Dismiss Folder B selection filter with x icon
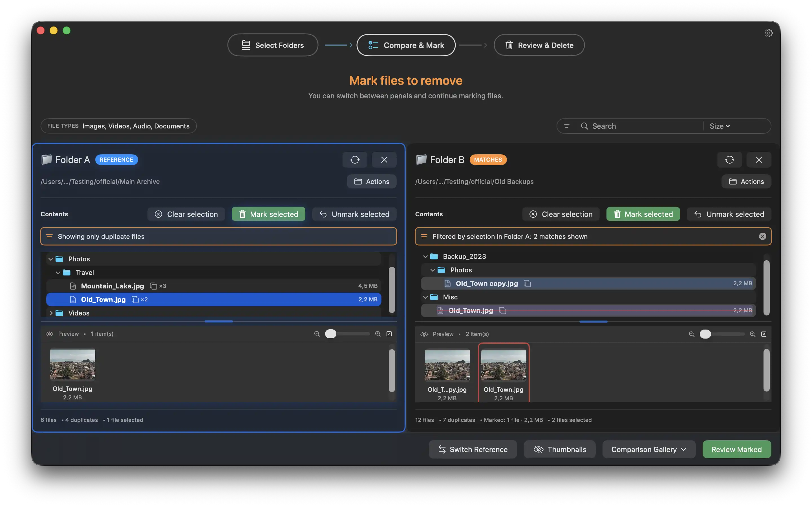 (x=762, y=236)
